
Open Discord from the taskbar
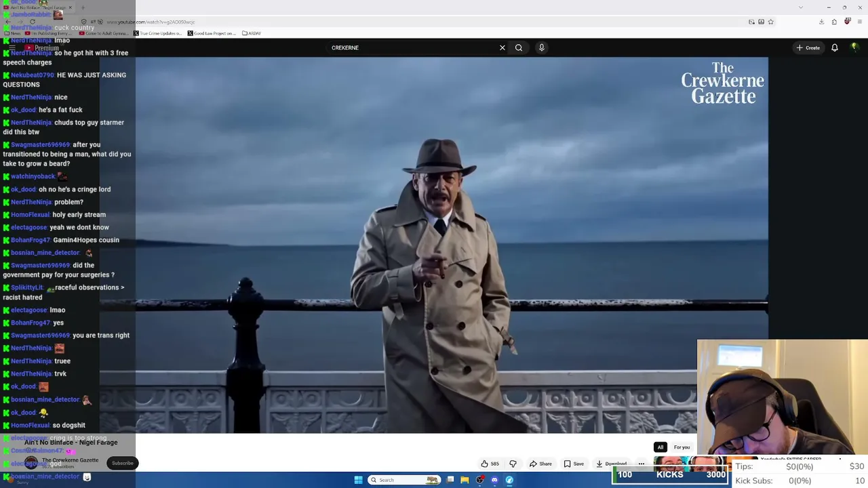(x=494, y=480)
